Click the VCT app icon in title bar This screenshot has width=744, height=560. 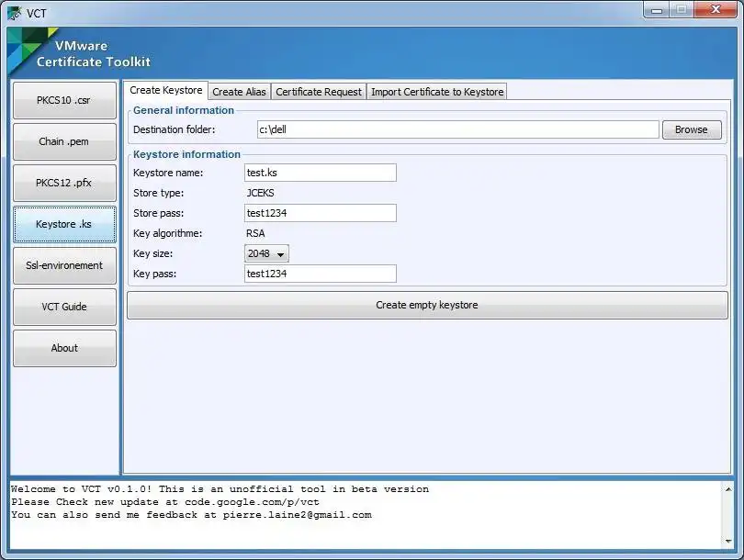click(15, 13)
